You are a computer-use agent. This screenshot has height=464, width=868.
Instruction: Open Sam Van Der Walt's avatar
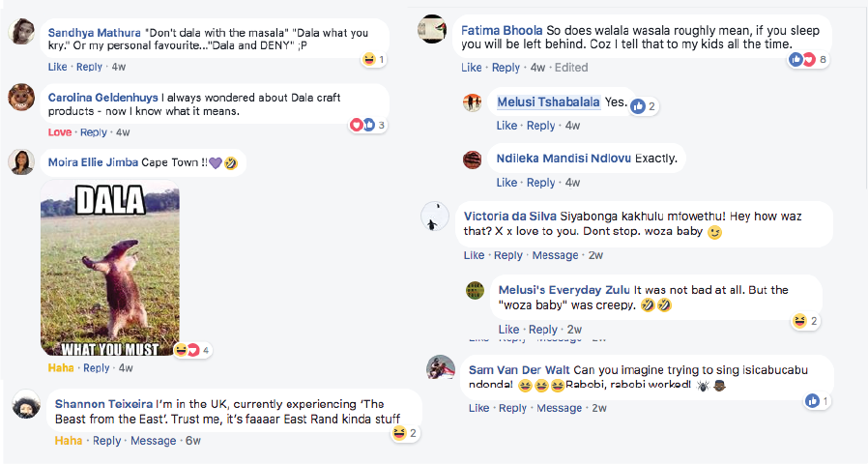tap(441, 368)
